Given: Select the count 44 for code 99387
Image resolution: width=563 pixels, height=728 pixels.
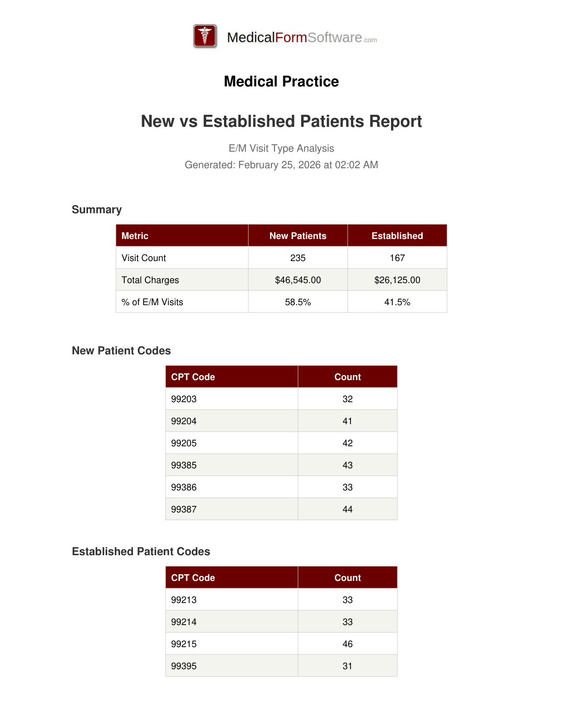Looking at the screenshot, I should point(347,509).
